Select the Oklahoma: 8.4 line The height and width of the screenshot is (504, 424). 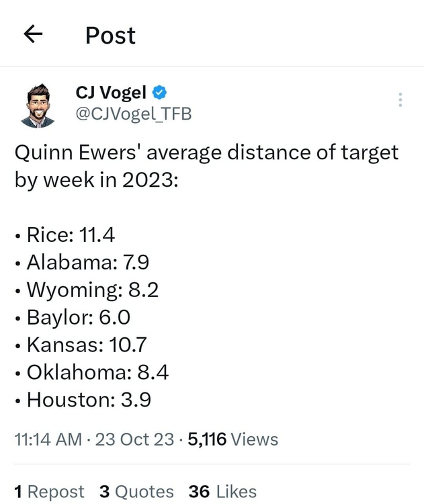[97, 373]
